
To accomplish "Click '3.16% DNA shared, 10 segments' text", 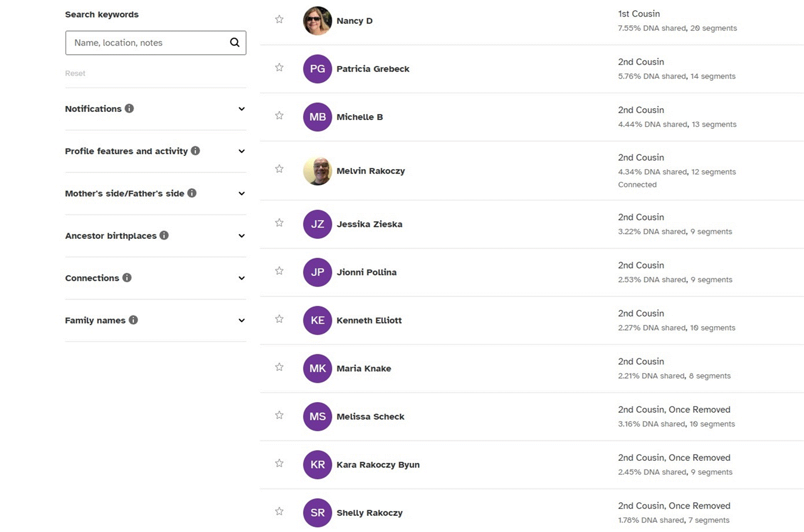I will (676, 424).
